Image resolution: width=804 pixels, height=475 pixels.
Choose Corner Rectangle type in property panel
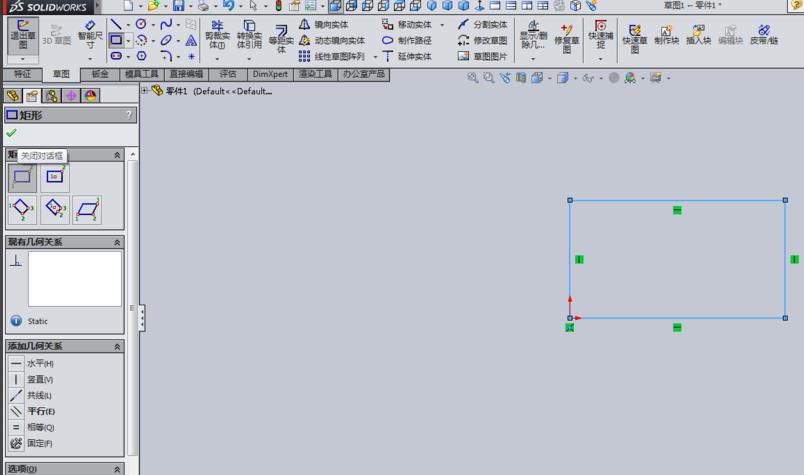coord(22,177)
